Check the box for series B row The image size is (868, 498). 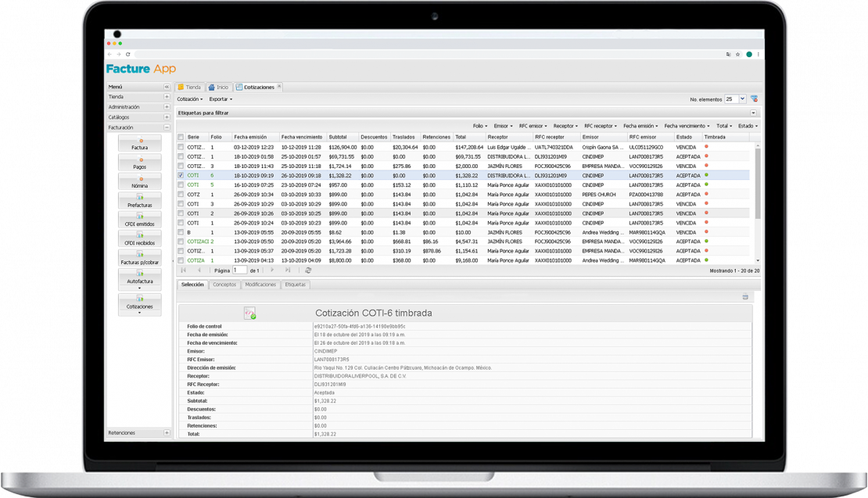click(181, 232)
